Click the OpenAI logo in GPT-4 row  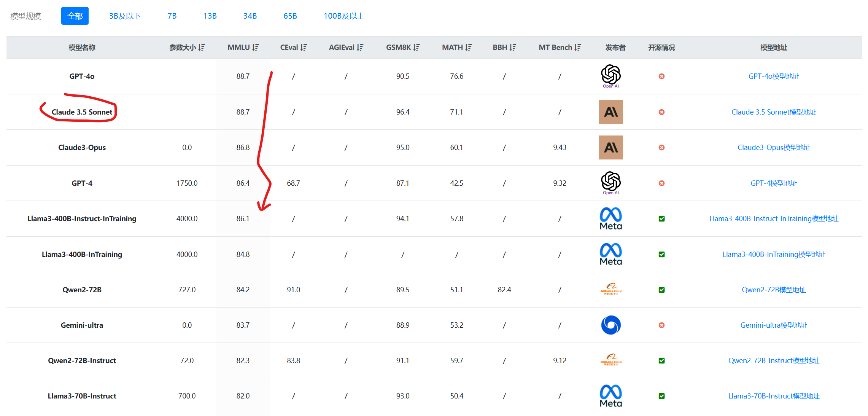(611, 183)
